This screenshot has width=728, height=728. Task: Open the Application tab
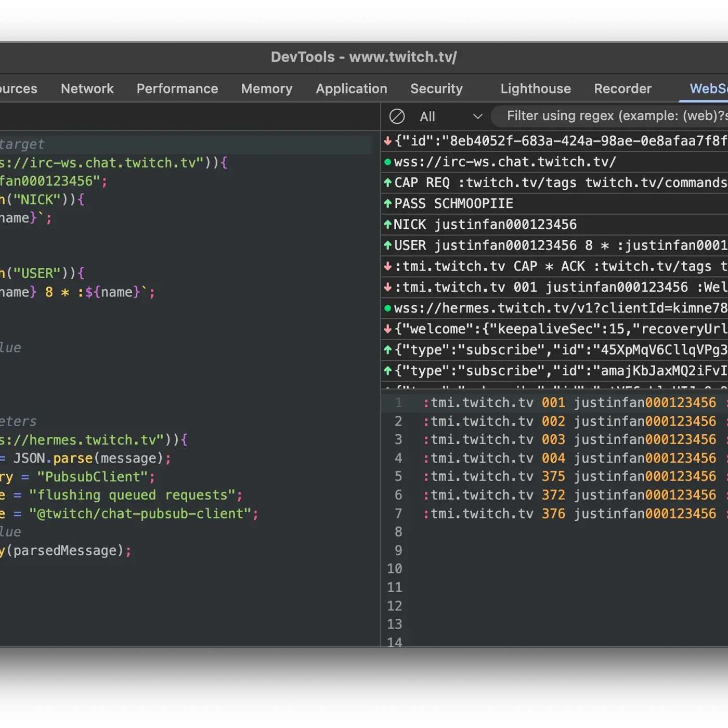[352, 89]
